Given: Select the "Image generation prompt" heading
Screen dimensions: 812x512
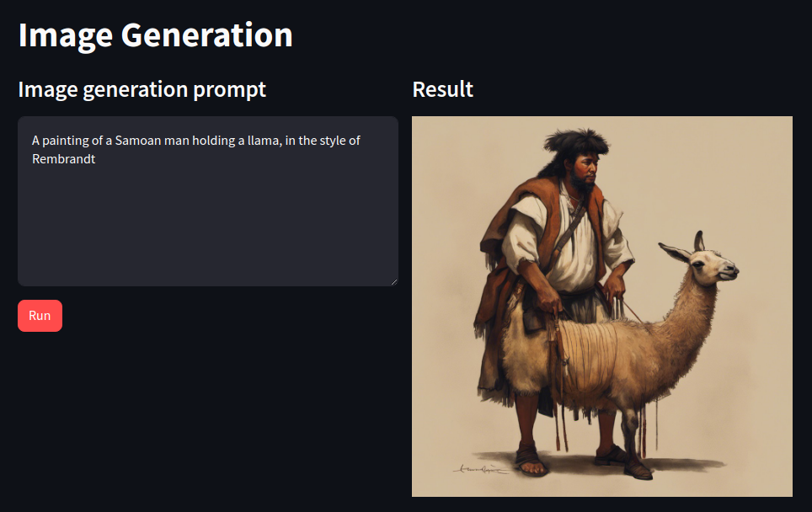Looking at the screenshot, I should point(142,89).
